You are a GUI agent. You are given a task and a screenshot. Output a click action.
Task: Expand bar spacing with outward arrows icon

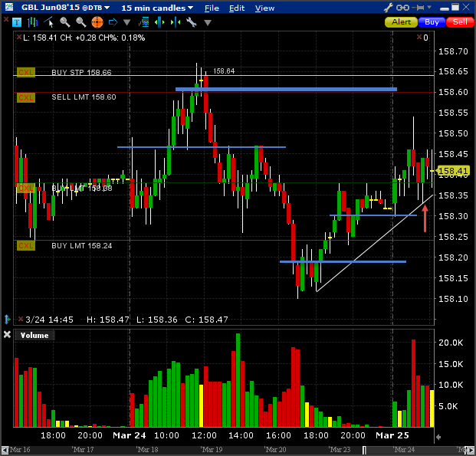[x=159, y=22]
